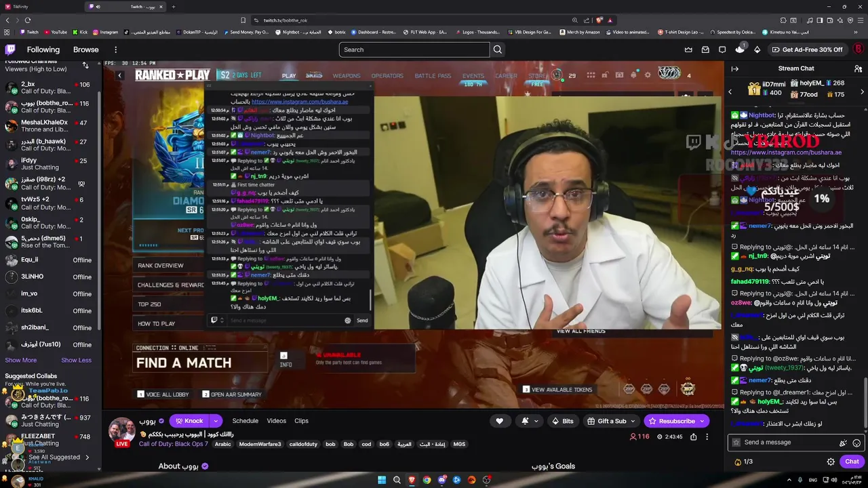The height and width of the screenshot is (488, 868).
Task: Open YouTube bookmark in bookmarks bar
Action: click(x=55, y=32)
